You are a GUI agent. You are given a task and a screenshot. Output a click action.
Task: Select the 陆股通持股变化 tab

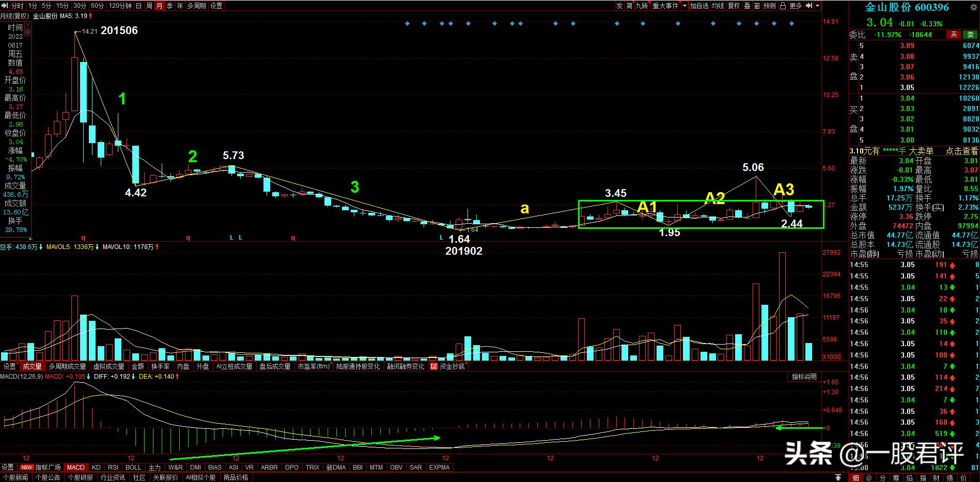(x=358, y=366)
